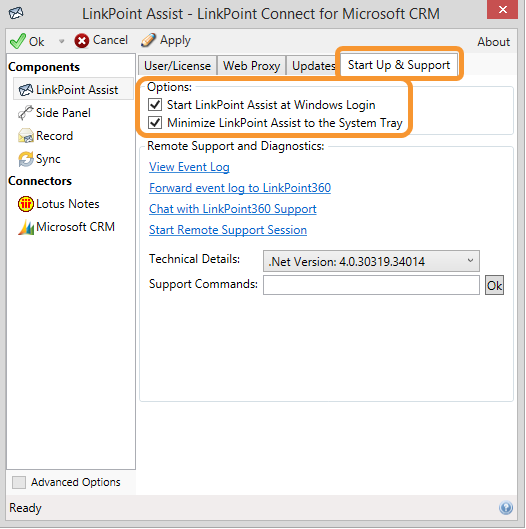The image size is (526, 529).
Task: Click Chat with LinkPoint360 Support link
Action: click(233, 209)
